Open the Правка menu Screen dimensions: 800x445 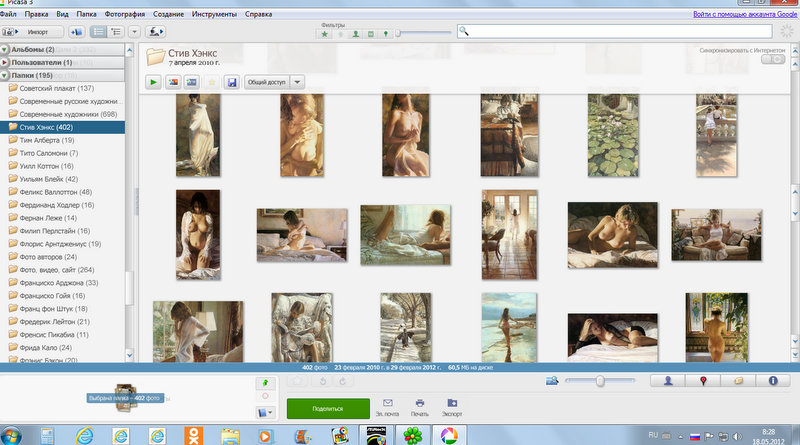pos(37,14)
